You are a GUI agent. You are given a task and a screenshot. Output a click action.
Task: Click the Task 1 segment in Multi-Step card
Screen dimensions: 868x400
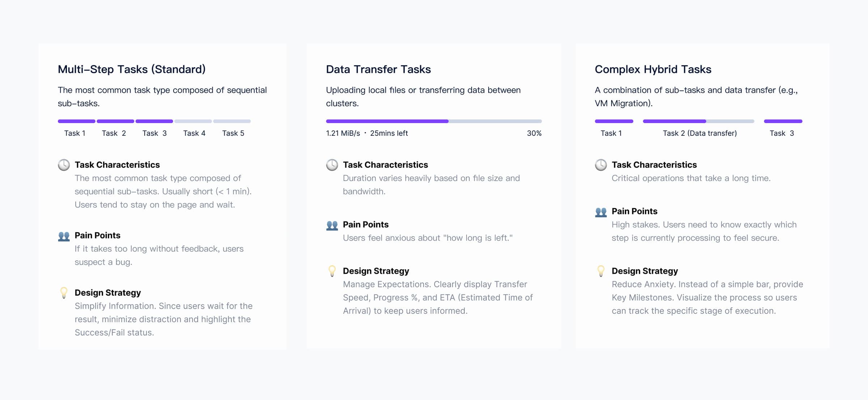(77, 121)
